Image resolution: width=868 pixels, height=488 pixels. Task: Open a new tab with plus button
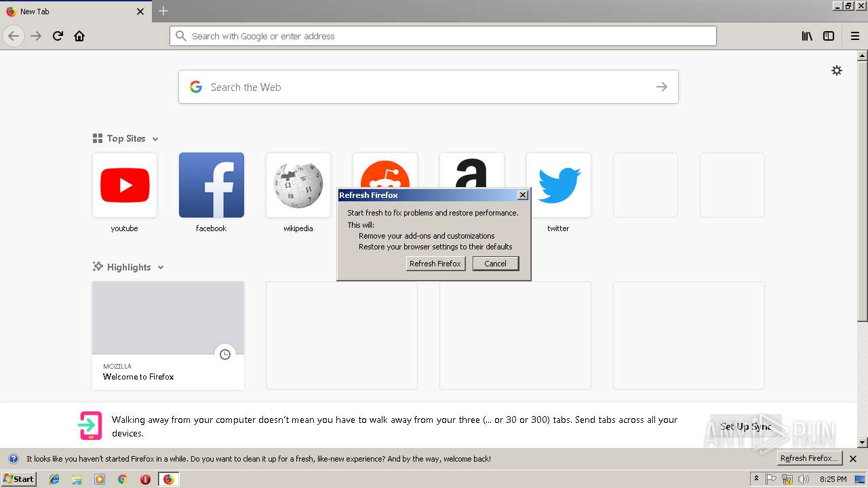[163, 11]
